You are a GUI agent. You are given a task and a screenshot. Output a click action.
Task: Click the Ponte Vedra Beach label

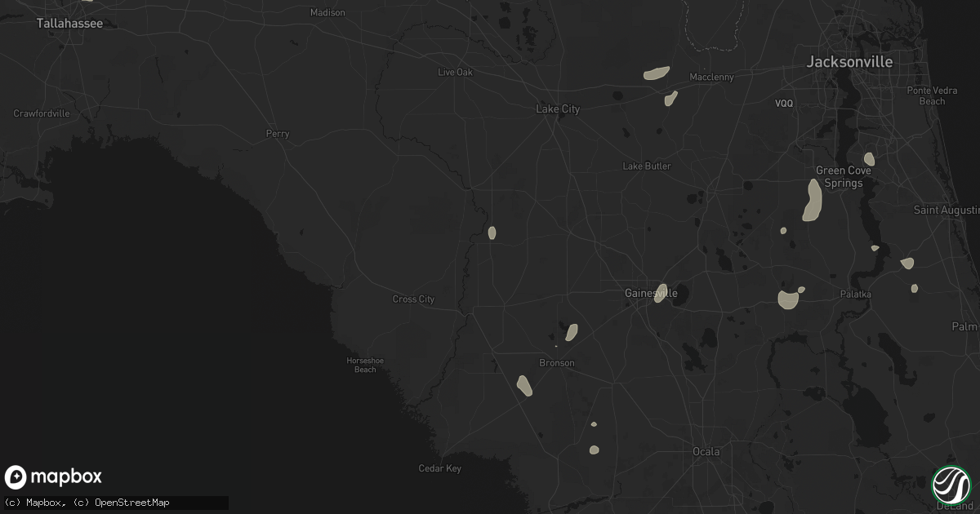[x=932, y=96]
